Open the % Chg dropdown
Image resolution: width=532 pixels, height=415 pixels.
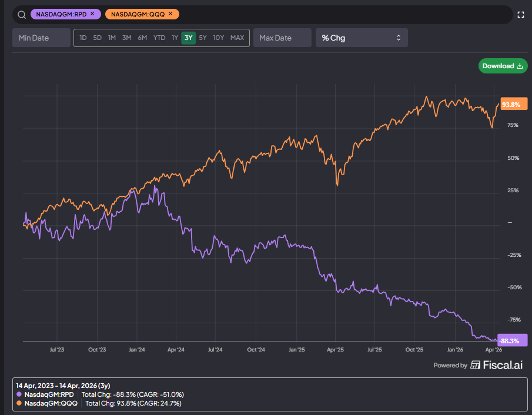coord(362,38)
